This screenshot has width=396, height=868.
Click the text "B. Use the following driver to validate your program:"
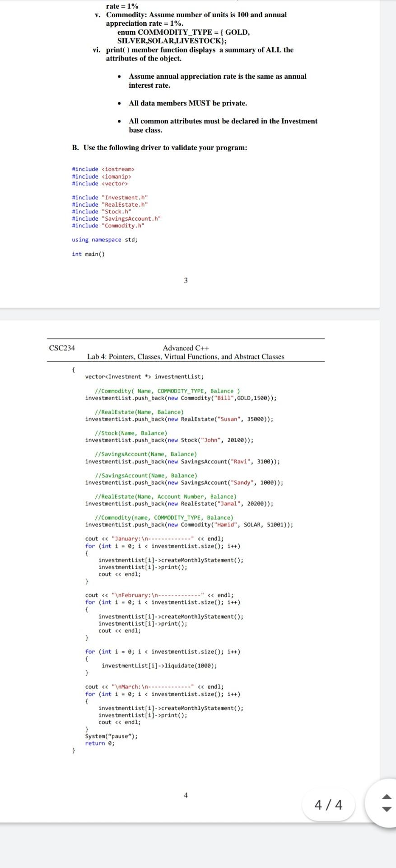(159, 148)
